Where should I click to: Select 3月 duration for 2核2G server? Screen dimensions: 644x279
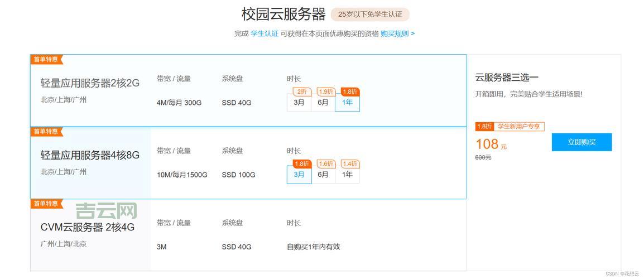(299, 103)
